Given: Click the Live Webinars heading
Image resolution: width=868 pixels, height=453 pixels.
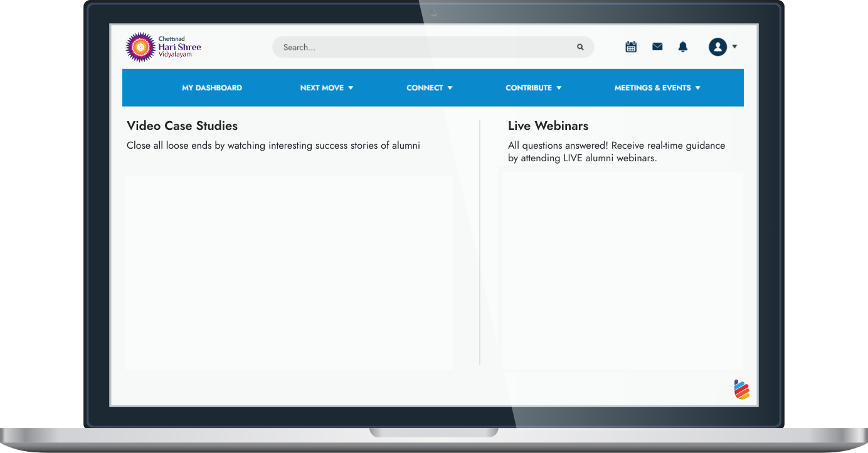Looking at the screenshot, I should (548, 126).
